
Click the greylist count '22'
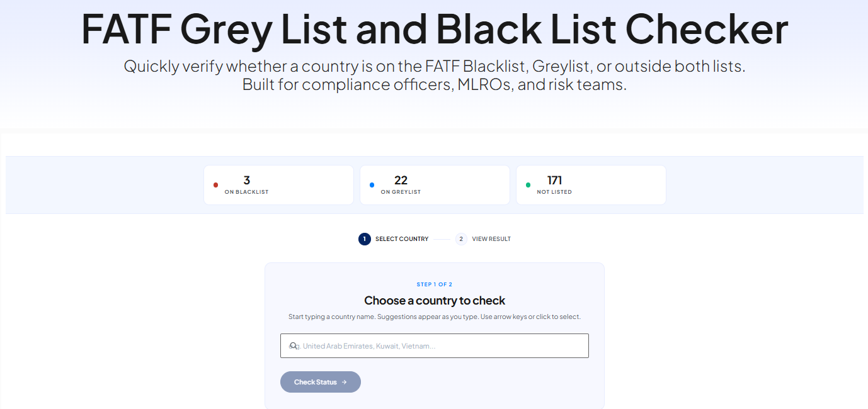[x=401, y=181]
